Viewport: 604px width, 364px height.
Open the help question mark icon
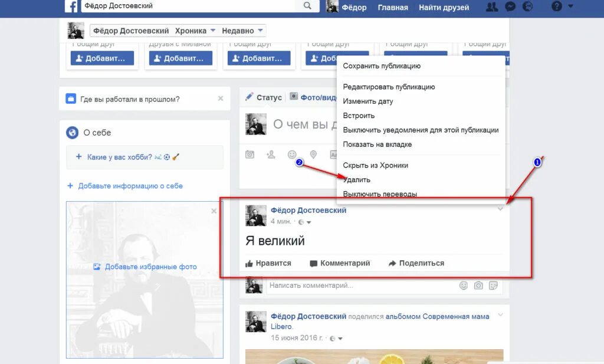coord(557,6)
